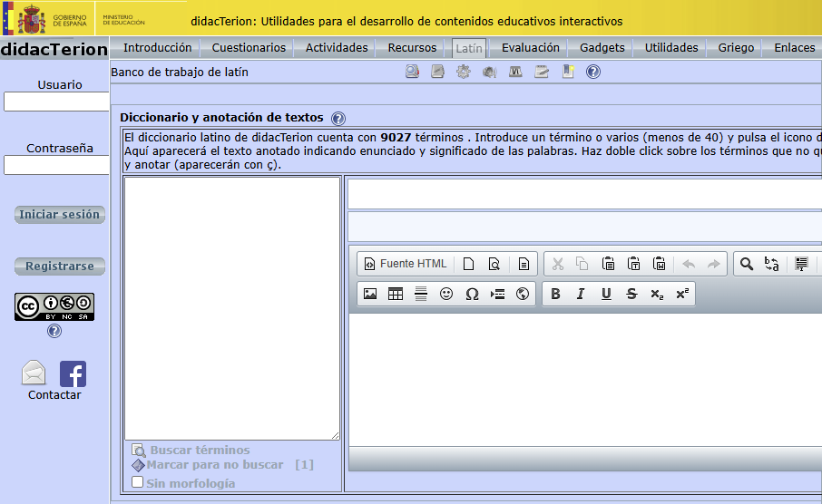The height and width of the screenshot is (504, 822).
Task: Click the notepad with pencil icon
Action: click(542, 72)
